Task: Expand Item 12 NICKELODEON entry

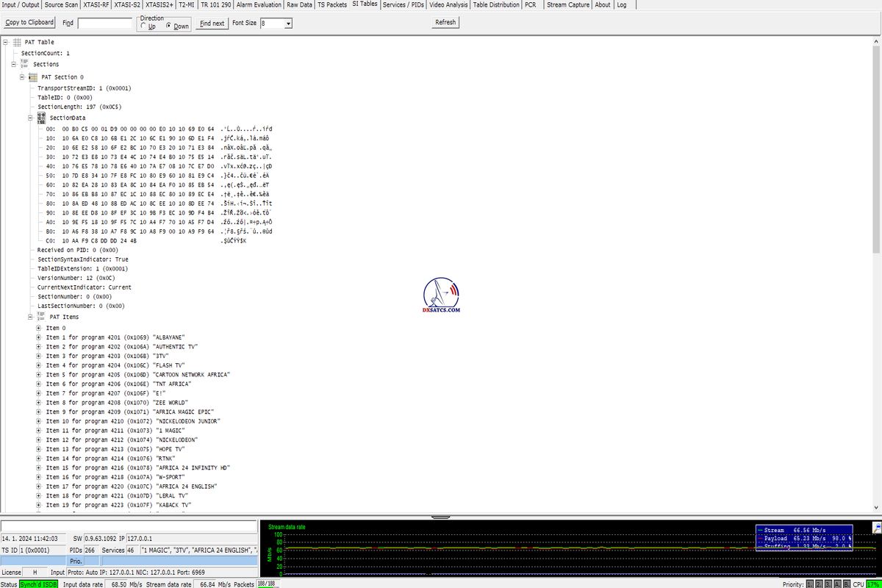Action: 39,440
